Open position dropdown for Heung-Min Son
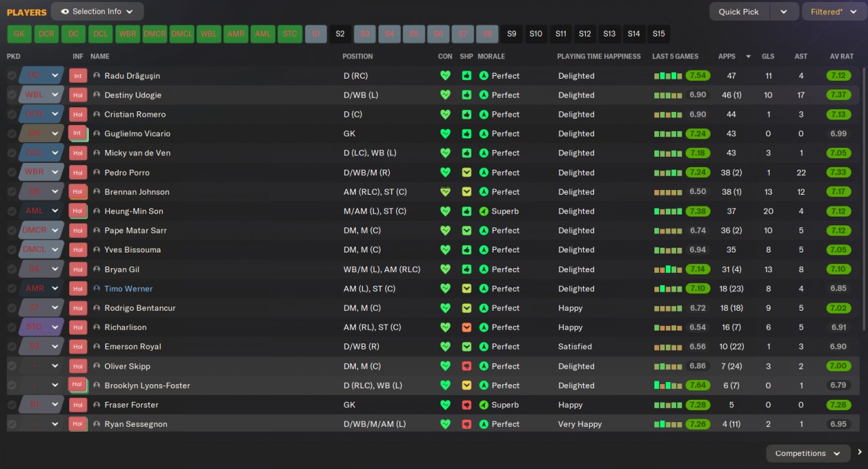The height and width of the screenshot is (469, 868). (55, 211)
